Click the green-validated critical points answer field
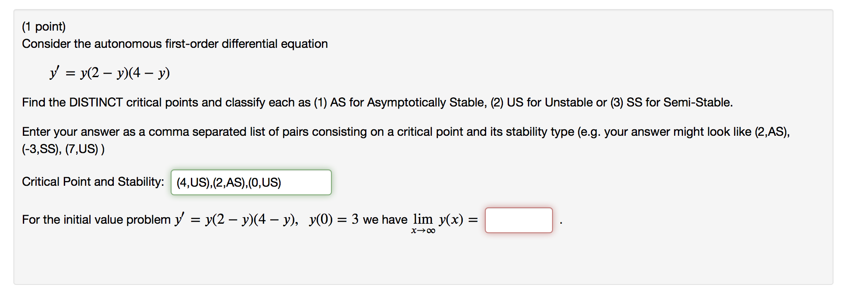This screenshot has height=300, width=868. pyautogui.click(x=252, y=182)
